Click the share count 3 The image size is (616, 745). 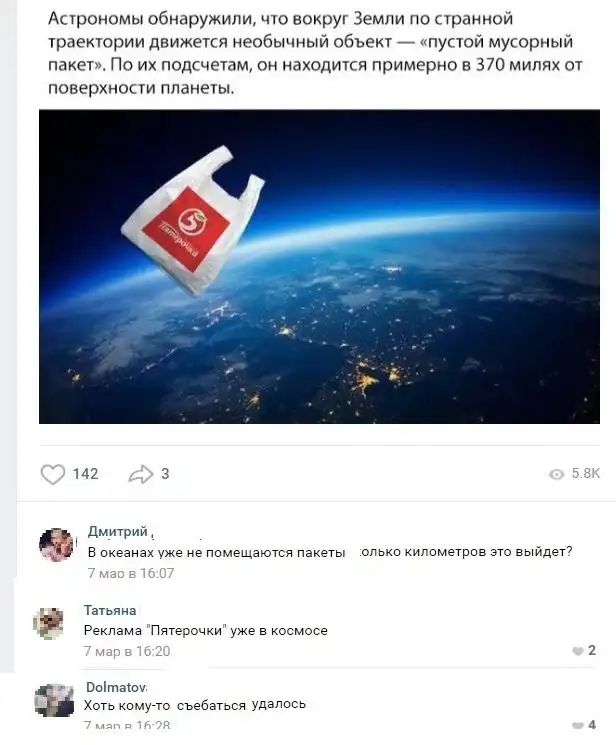[165, 474]
